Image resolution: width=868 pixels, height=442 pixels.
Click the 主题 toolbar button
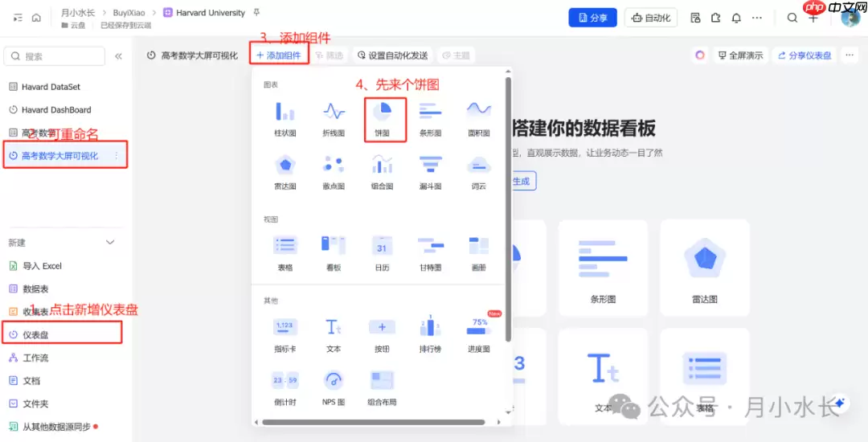pos(456,55)
